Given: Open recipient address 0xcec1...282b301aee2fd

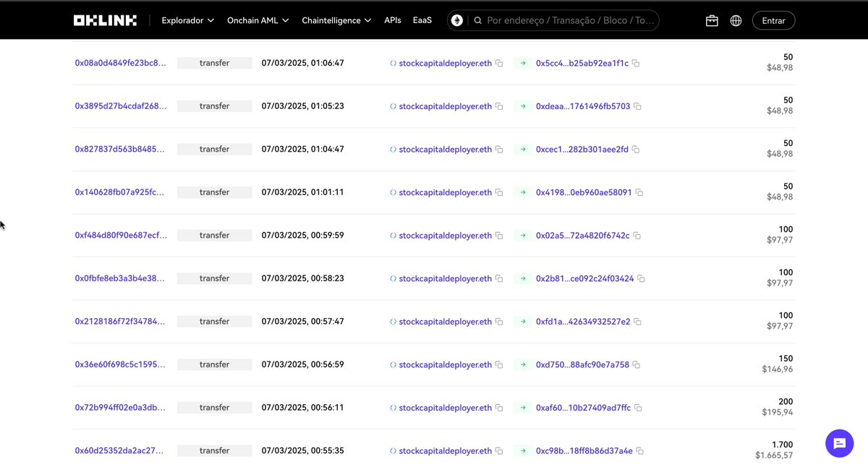Looking at the screenshot, I should (x=582, y=149).
